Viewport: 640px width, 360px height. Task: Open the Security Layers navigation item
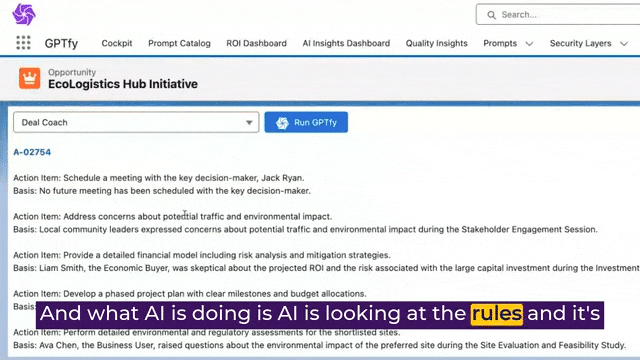tap(580, 43)
